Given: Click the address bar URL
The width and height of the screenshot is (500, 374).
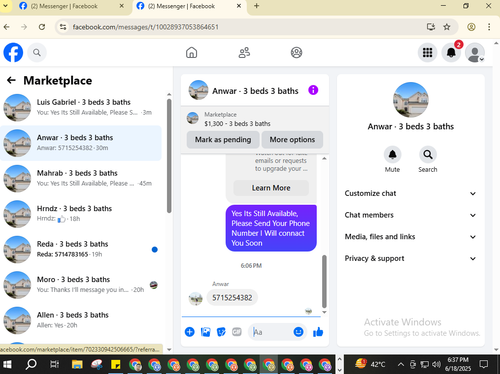Looking at the screenshot, I should coord(146,27).
